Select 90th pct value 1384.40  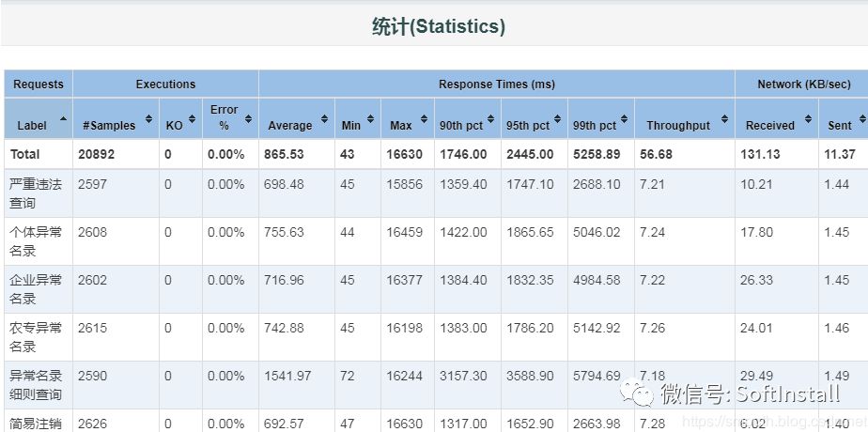(x=464, y=281)
